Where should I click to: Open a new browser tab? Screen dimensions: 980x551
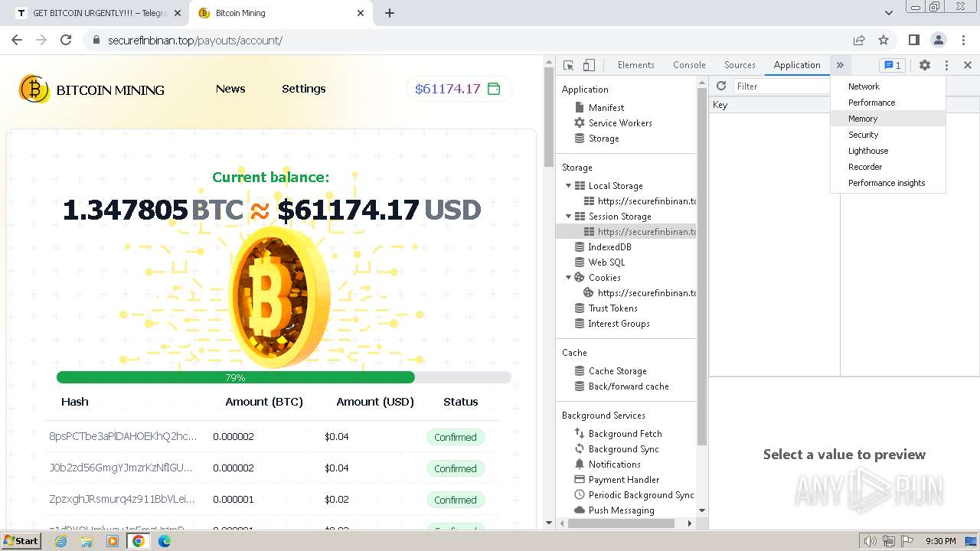pos(390,13)
